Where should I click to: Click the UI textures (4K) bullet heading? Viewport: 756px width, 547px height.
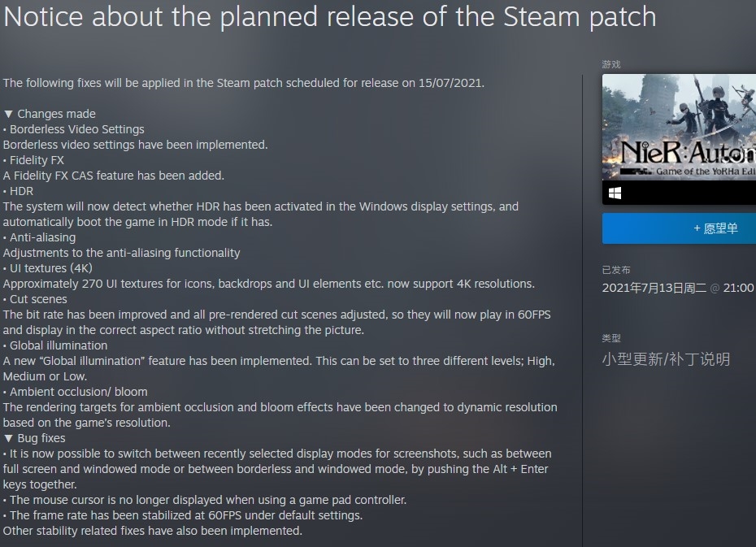tap(50, 268)
